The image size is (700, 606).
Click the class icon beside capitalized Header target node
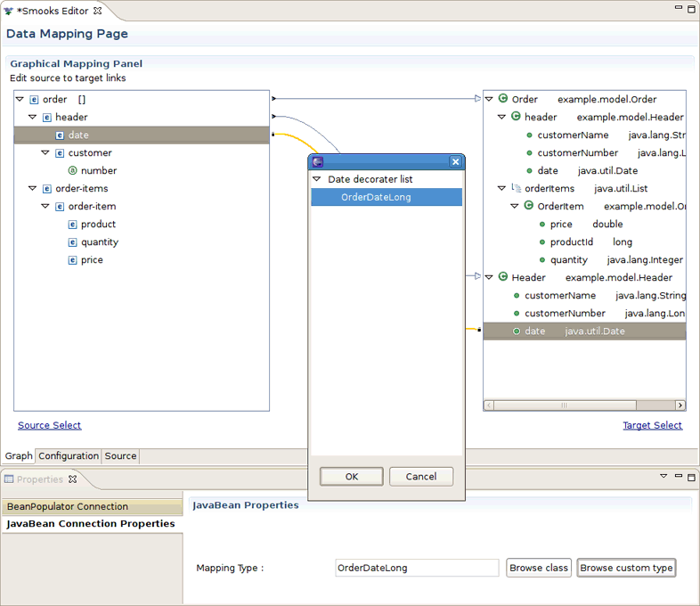(503, 277)
